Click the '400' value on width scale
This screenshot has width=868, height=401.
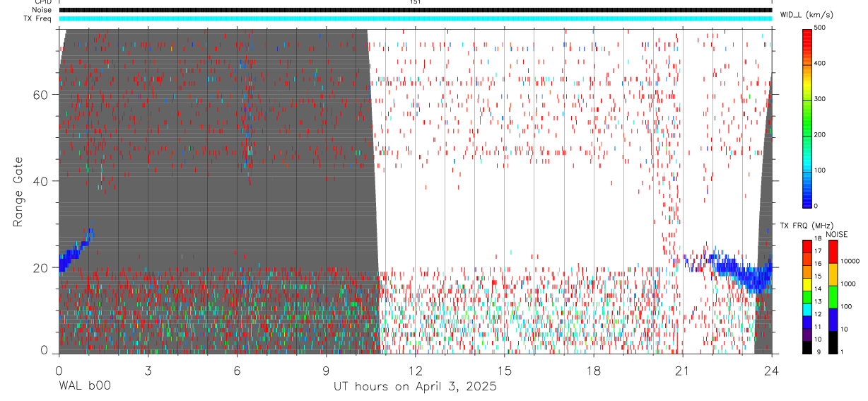[x=820, y=63]
